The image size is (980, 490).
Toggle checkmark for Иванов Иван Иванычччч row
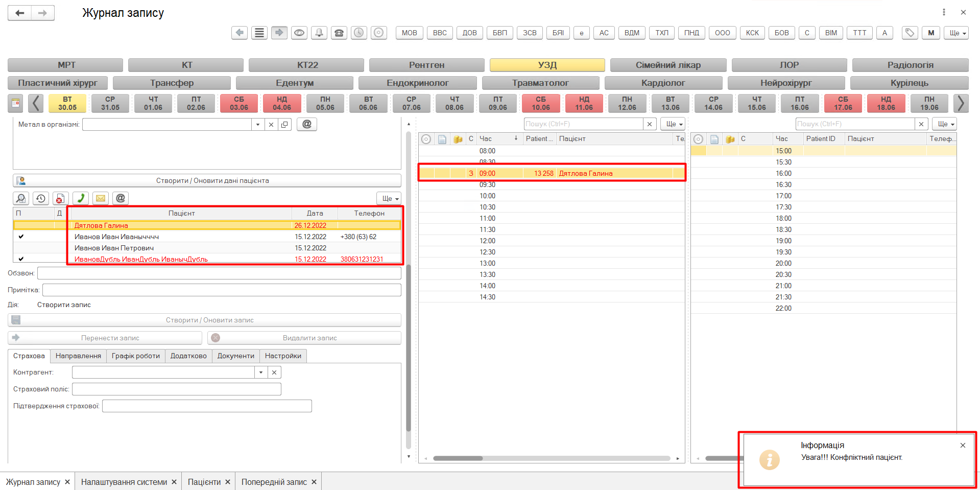click(21, 237)
